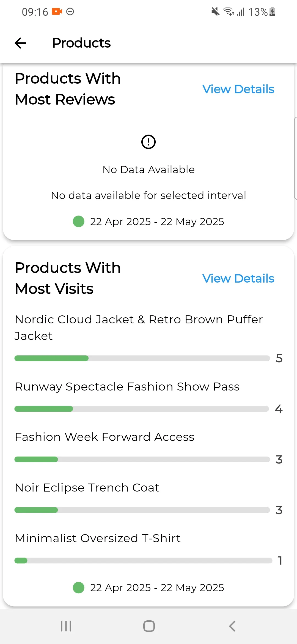This screenshot has width=297, height=644.
Task: Click the Runway Spectacle Fashion Show Pass bar
Action: pyautogui.click(x=141, y=409)
